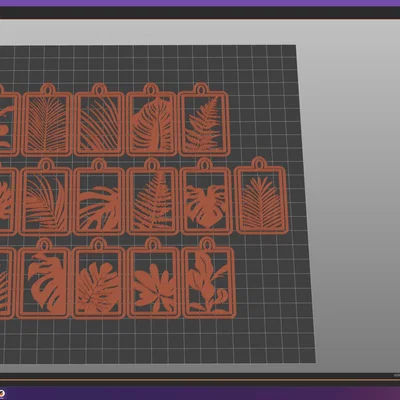The width and height of the screenshot is (400, 400).
Task: Select the rightmost pendant with narrow palm leaf
Action: click(x=261, y=196)
